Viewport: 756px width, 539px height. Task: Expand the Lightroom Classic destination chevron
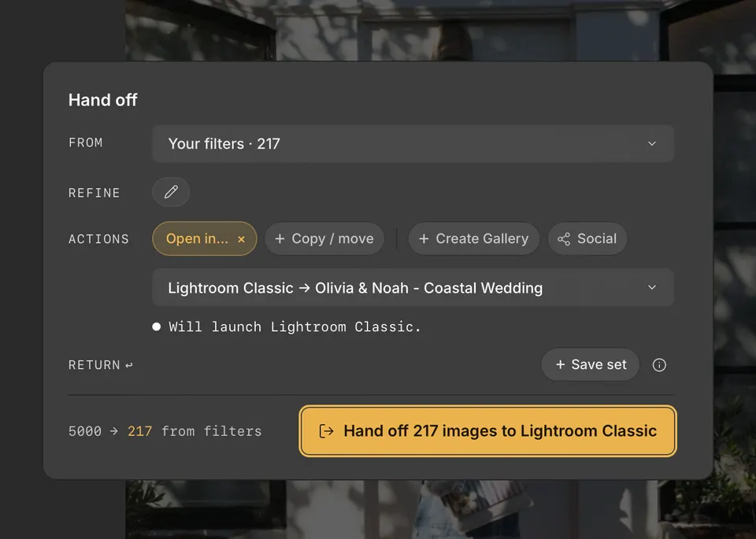tap(652, 287)
